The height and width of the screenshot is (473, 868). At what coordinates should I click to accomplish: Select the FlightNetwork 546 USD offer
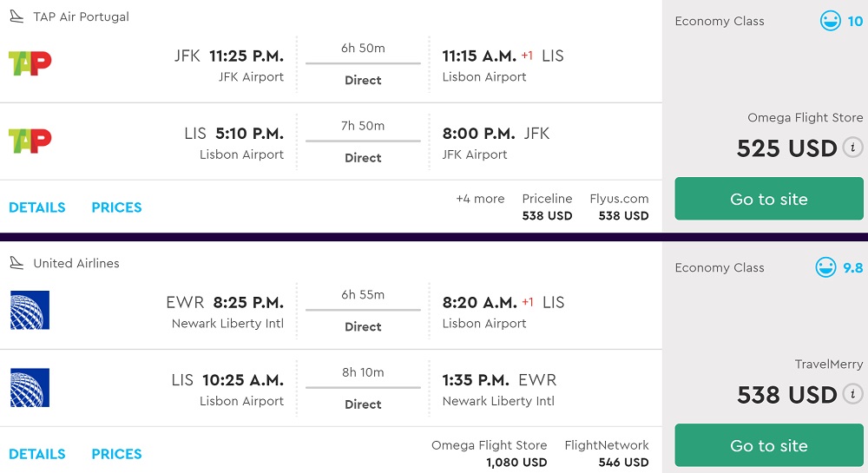point(607,453)
